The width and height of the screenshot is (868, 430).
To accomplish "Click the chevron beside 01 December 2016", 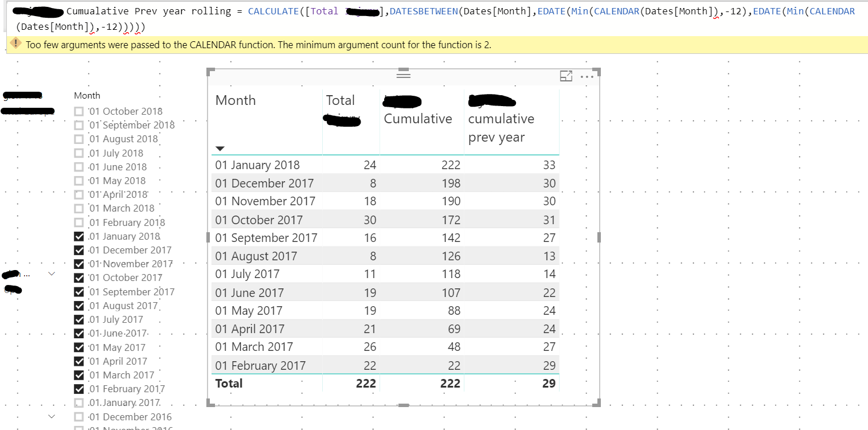I will (x=52, y=416).
